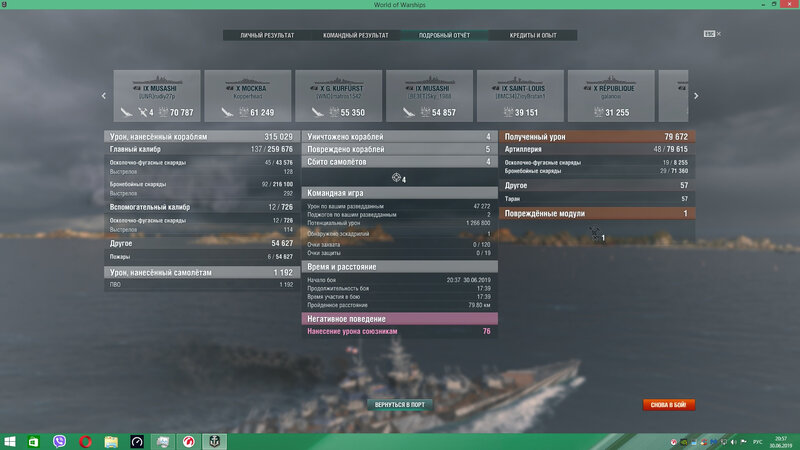Click the Потенциальный урон row

point(399,223)
